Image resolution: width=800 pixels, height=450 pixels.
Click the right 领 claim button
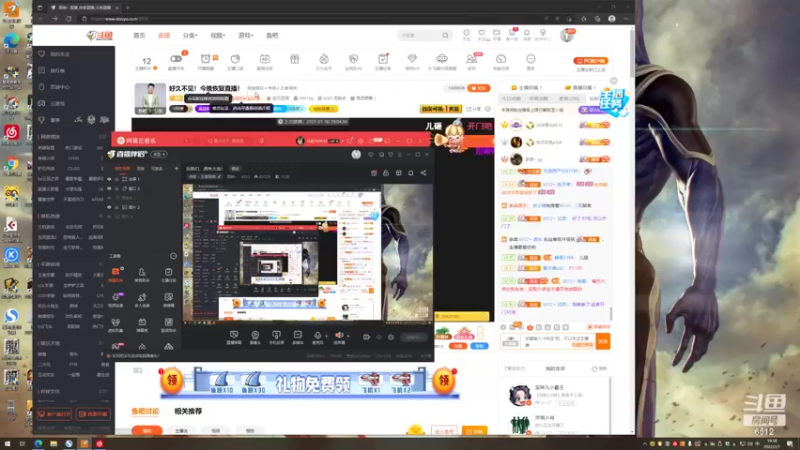(x=444, y=381)
